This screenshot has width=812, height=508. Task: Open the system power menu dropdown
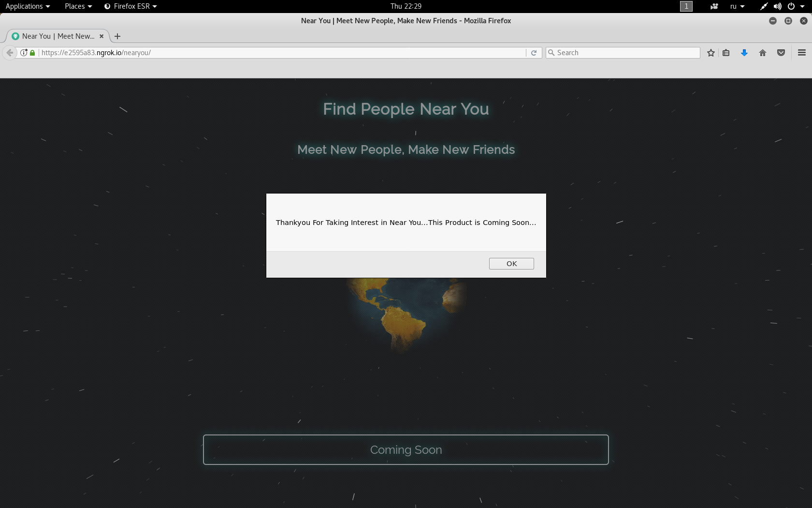796,6
